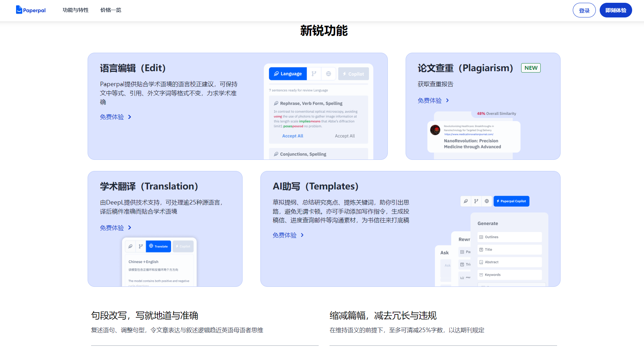Click the pen icon in Templates preview
The image size is (644, 351).
(x=466, y=201)
